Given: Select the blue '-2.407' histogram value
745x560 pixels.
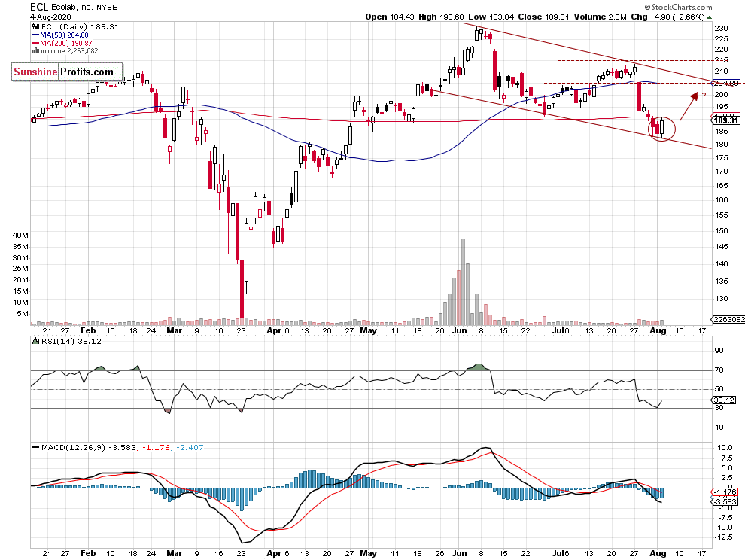Looking at the screenshot, I should pos(190,447).
